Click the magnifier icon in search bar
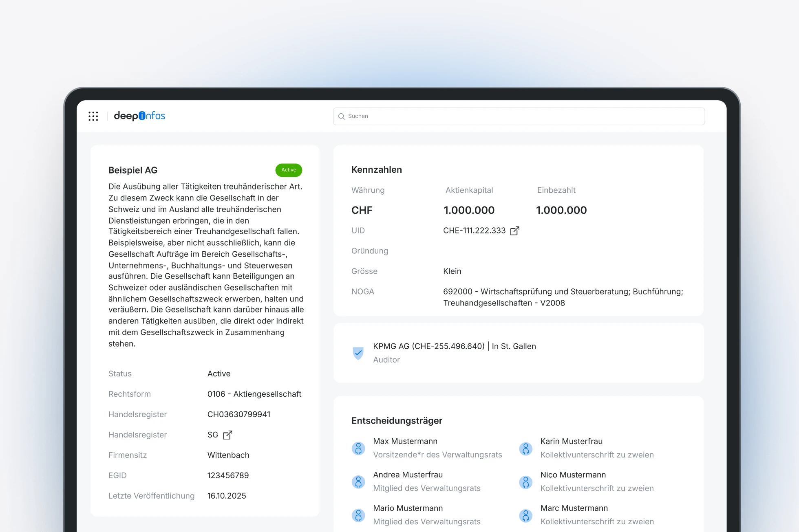 (342, 117)
